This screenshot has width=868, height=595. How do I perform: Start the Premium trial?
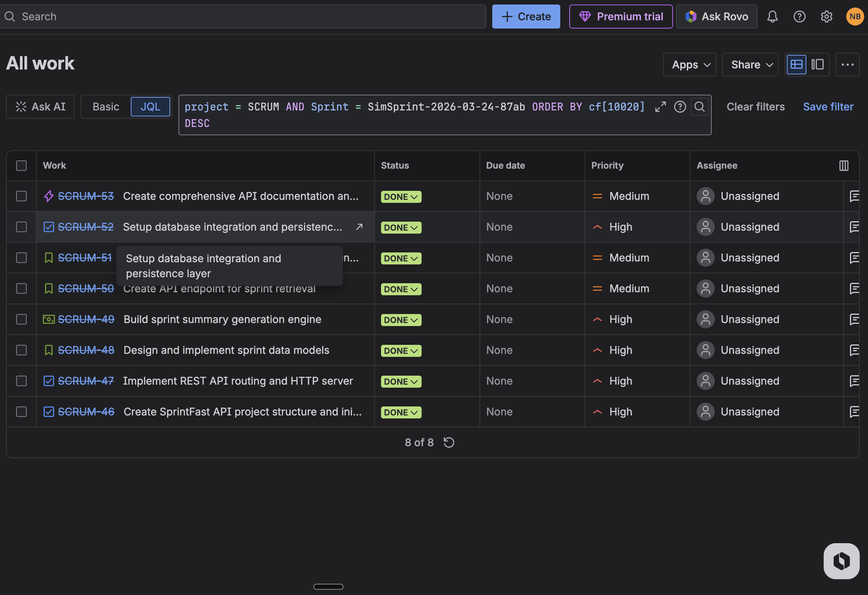621,17
